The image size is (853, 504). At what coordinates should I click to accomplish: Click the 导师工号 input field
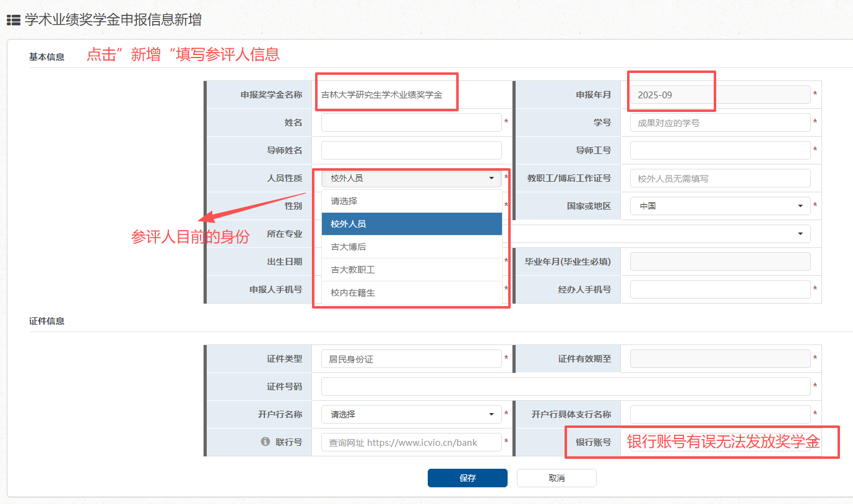[720, 150]
